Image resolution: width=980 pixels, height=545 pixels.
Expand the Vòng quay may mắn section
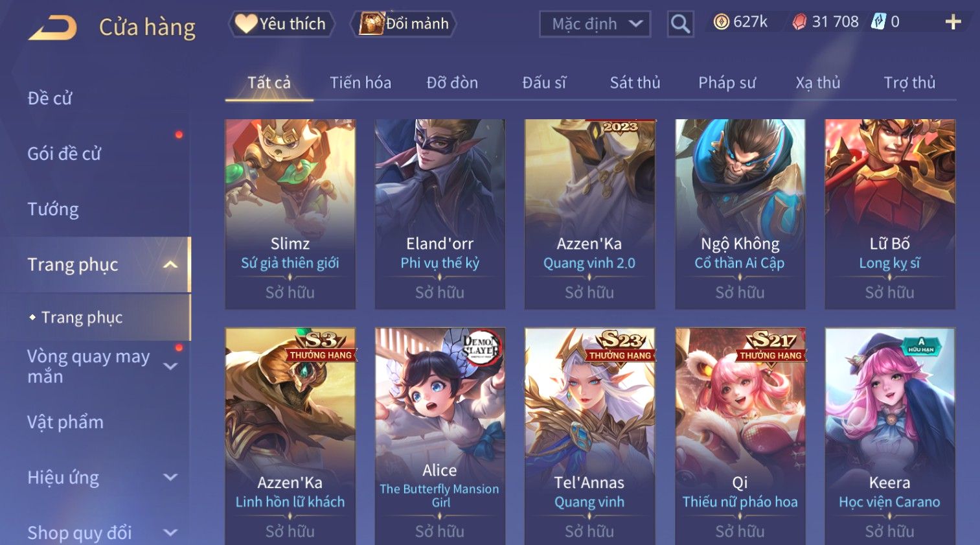(x=170, y=366)
